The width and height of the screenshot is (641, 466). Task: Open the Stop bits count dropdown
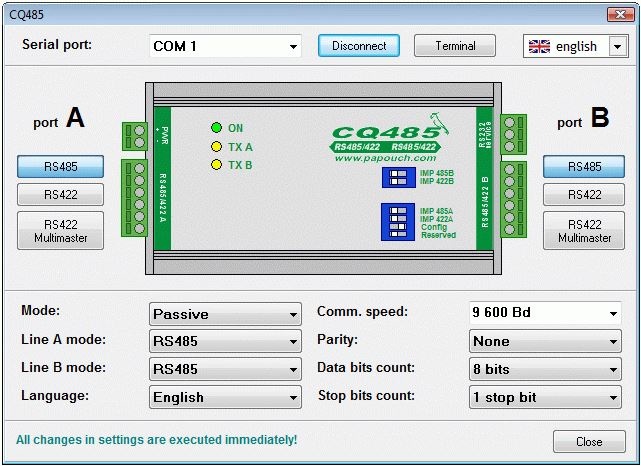(x=545, y=397)
